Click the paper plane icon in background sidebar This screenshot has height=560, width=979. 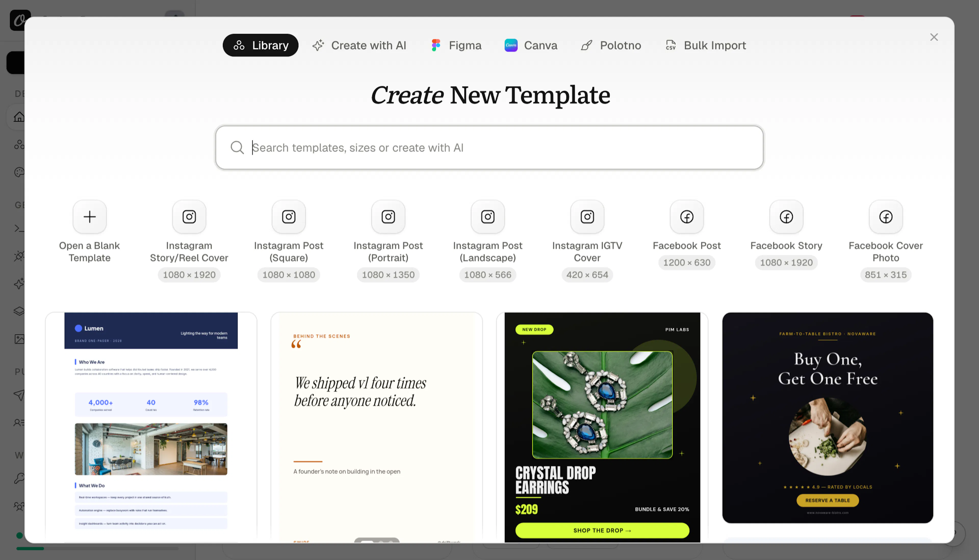19,395
